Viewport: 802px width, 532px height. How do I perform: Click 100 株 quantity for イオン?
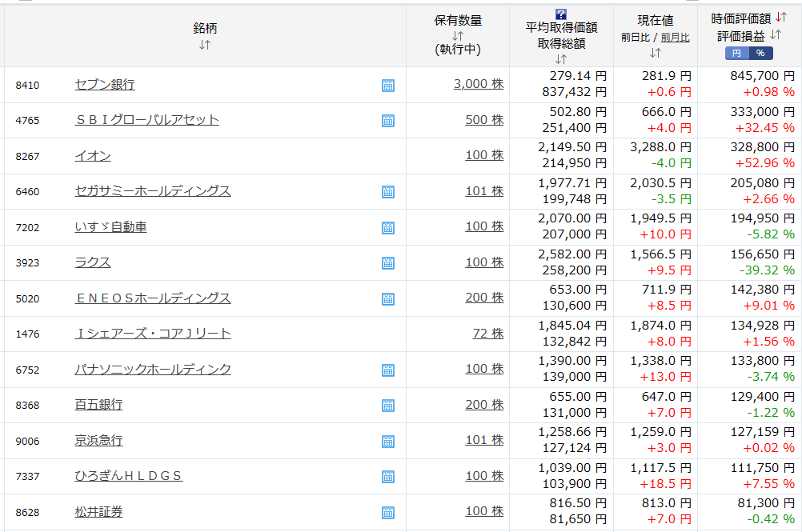pyautogui.click(x=484, y=155)
